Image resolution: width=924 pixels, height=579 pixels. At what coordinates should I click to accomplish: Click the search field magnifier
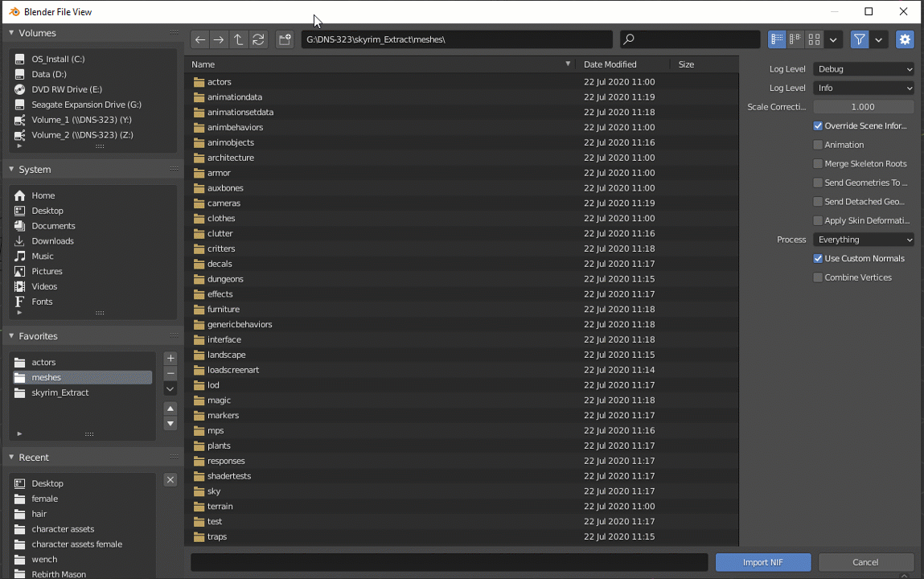point(629,39)
